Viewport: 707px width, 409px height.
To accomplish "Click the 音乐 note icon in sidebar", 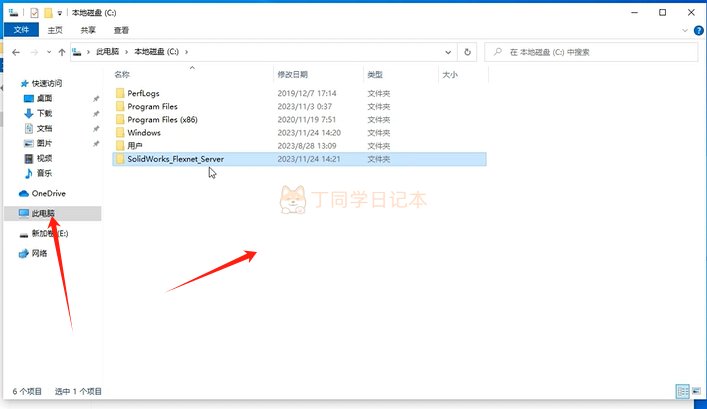I will pos(29,173).
